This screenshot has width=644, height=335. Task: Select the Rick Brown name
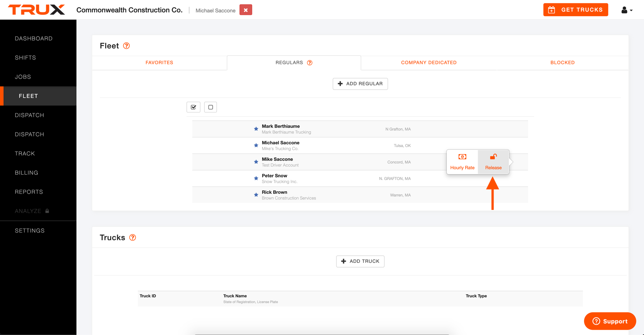[x=274, y=192]
